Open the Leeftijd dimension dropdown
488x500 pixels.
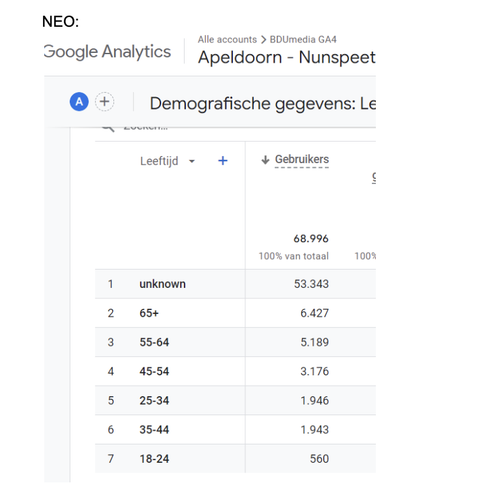point(167,161)
